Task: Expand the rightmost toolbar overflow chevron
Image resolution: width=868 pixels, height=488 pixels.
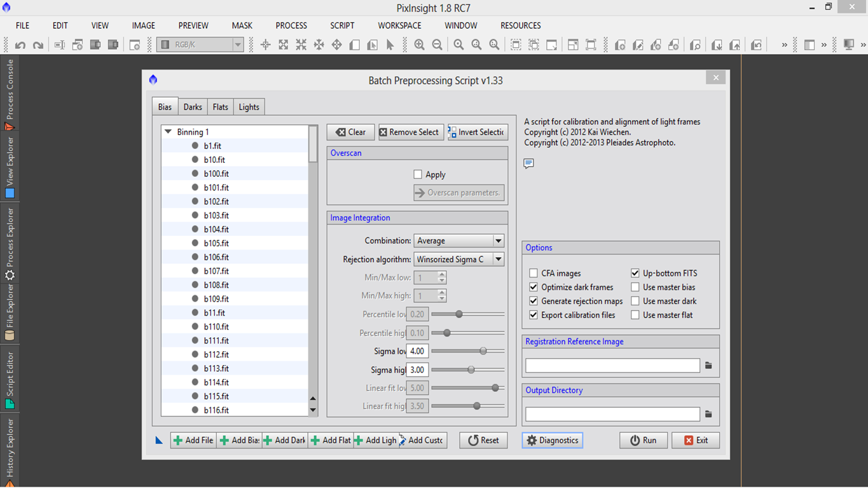Action: coord(863,45)
